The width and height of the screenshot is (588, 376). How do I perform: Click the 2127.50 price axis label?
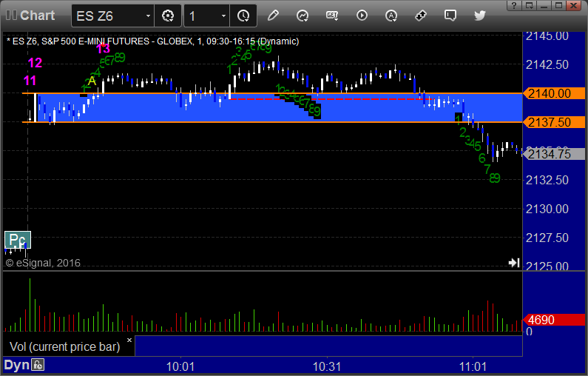pos(547,238)
